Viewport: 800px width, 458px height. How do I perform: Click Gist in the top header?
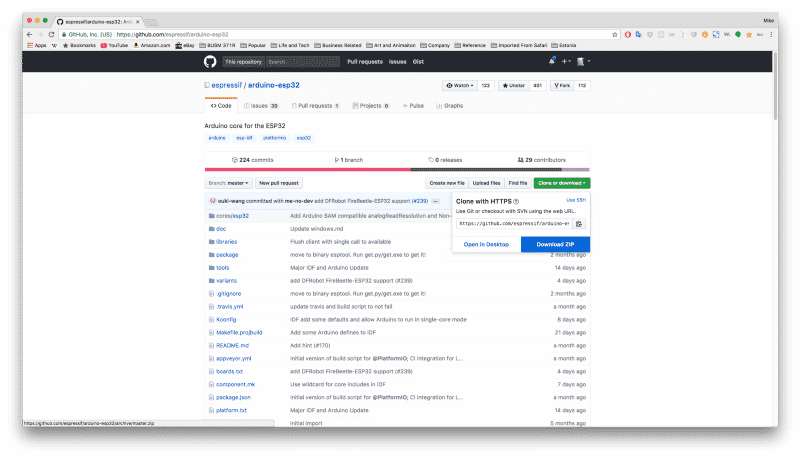coord(418,62)
